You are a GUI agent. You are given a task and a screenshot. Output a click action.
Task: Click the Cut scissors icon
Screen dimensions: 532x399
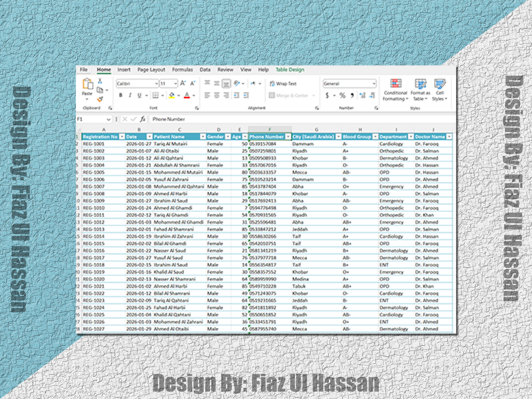pyautogui.click(x=100, y=81)
